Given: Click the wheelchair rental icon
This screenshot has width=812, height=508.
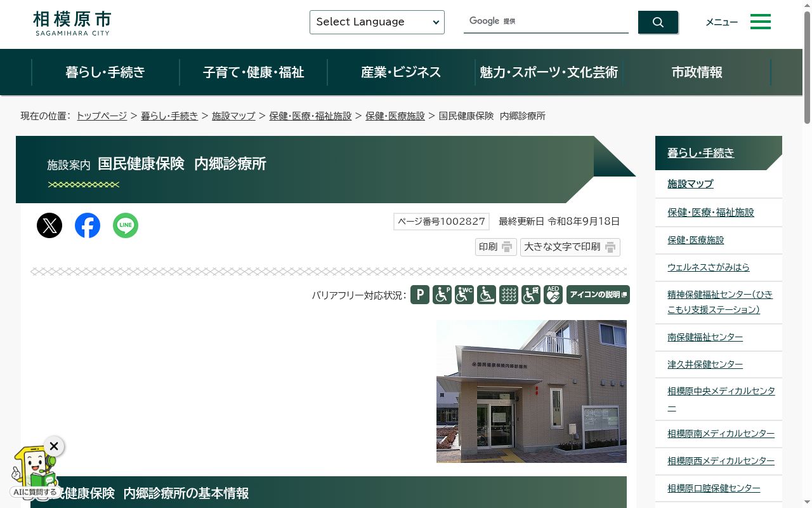Looking at the screenshot, I should (531, 295).
